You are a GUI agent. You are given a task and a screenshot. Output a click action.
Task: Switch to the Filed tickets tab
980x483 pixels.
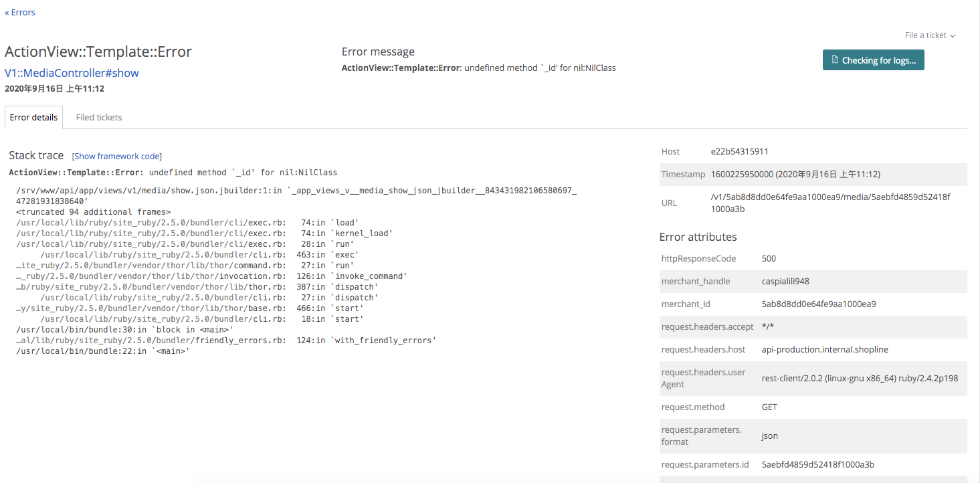click(x=99, y=117)
